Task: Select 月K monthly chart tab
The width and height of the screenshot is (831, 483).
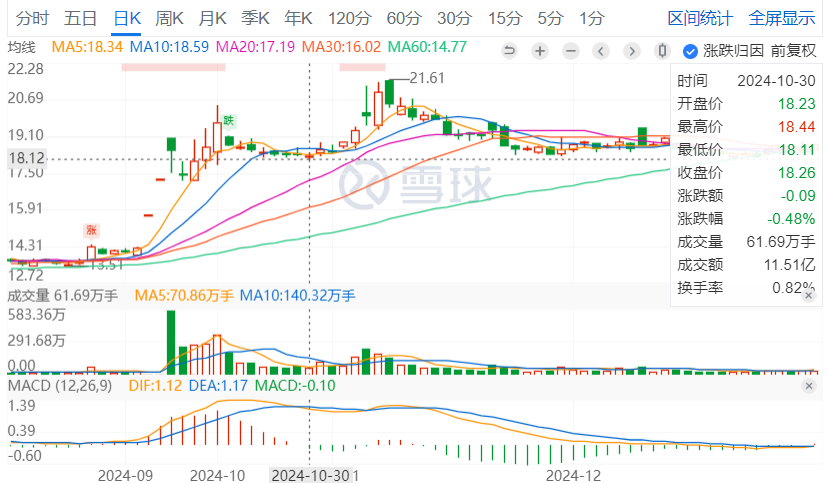Action: [212, 19]
